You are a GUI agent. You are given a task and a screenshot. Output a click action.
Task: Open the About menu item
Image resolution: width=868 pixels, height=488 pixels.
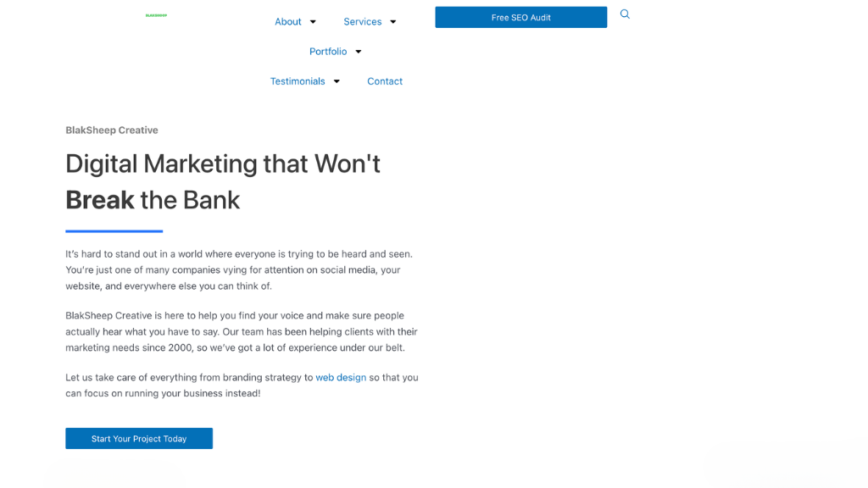pyautogui.click(x=287, y=22)
